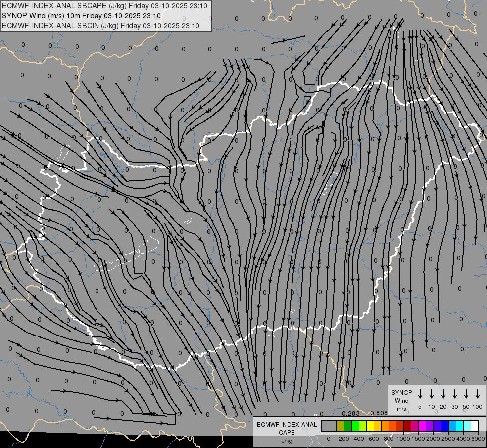Click the 200 tick on the CAPE scale
This screenshot has width=487, height=448.
(x=344, y=439)
